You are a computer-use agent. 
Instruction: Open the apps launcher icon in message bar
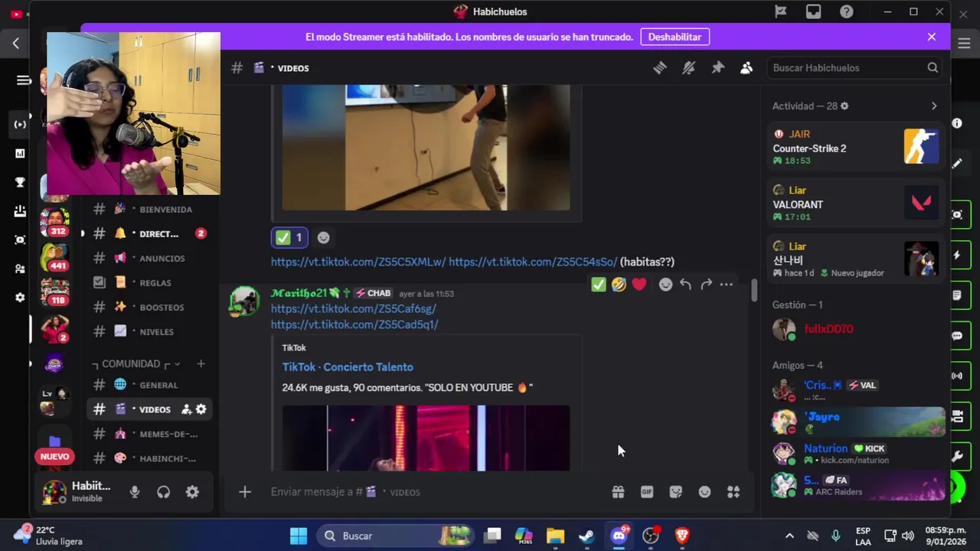[x=733, y=492]
